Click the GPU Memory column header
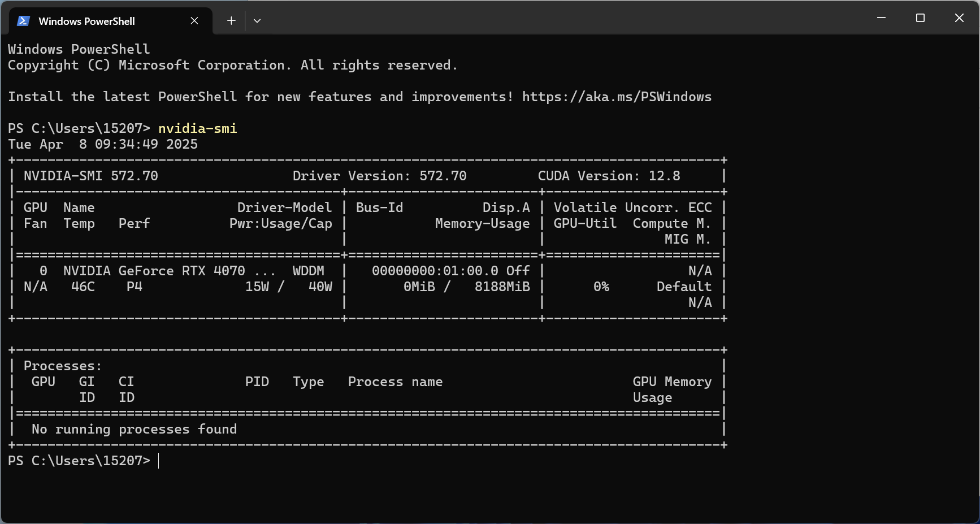Viewport: 980px width, 524px height. point(673,382)
